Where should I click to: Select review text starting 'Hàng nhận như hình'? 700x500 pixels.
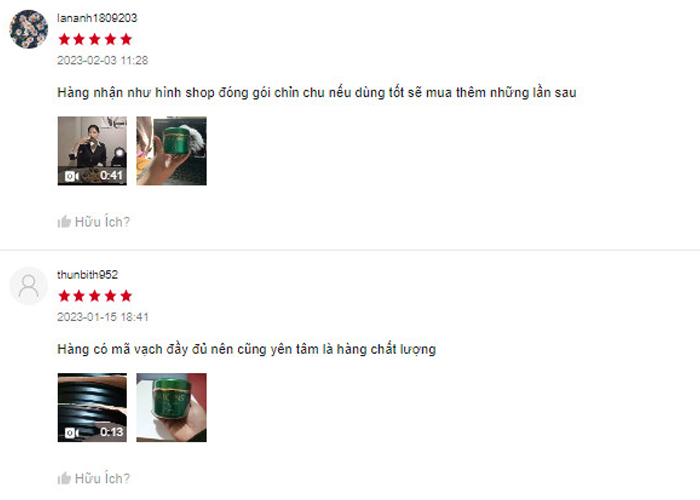(317, 92)
